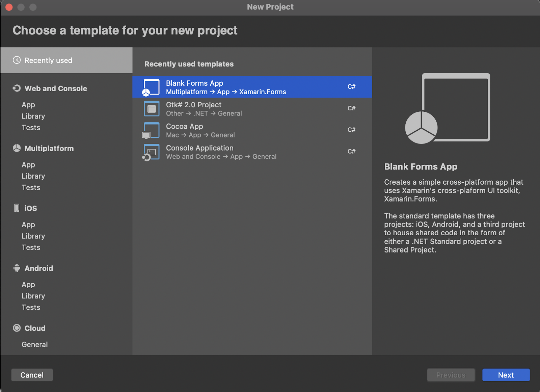Select the Cloud heading
The image size is (540, 392).
[35, 328]
